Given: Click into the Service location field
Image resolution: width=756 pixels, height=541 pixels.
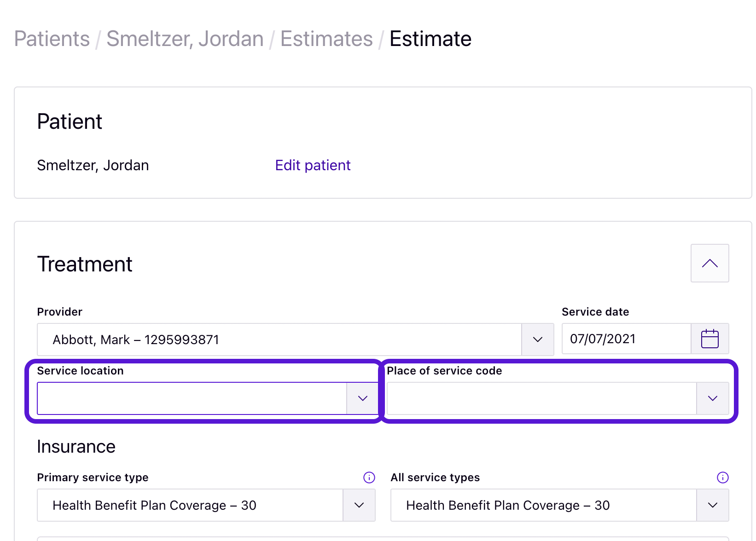Looking at the screenshot, I should point(192,398).
